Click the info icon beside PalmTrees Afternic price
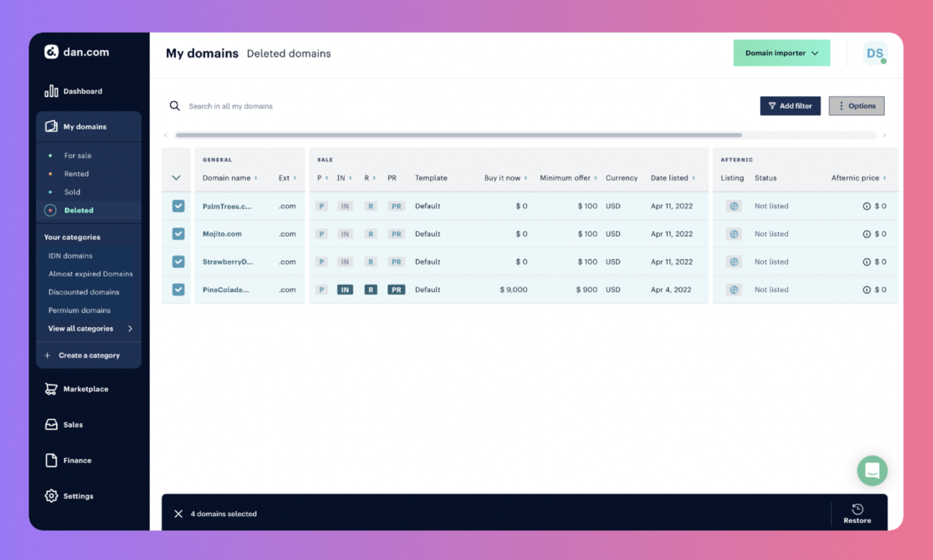 pos(866,206)
